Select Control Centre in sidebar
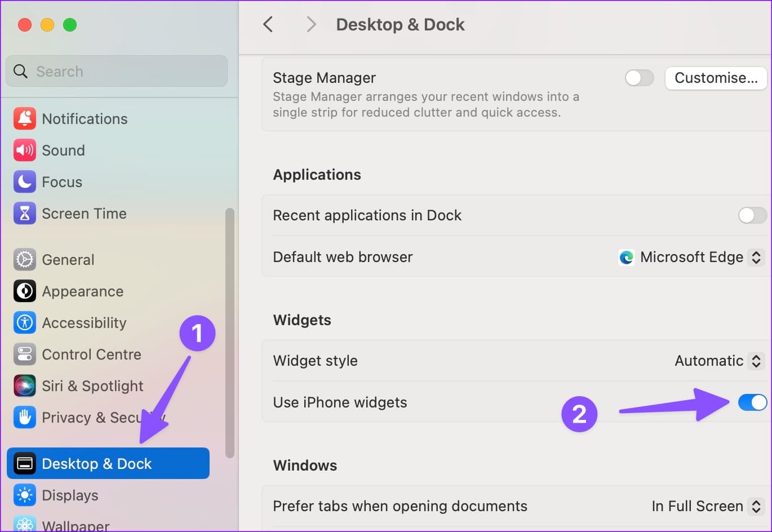 pyautogui.click(x=91, y=354)
